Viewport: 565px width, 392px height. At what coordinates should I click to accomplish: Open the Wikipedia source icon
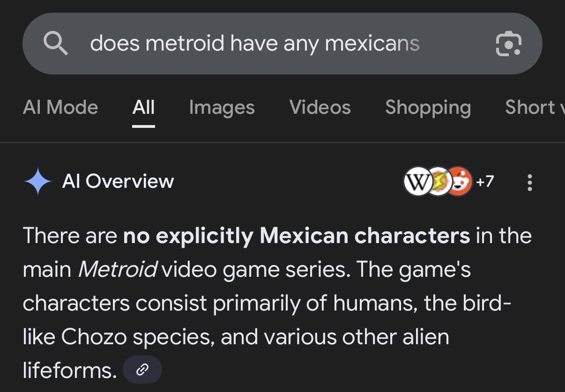pyautogui.click(x=417, y=182)
